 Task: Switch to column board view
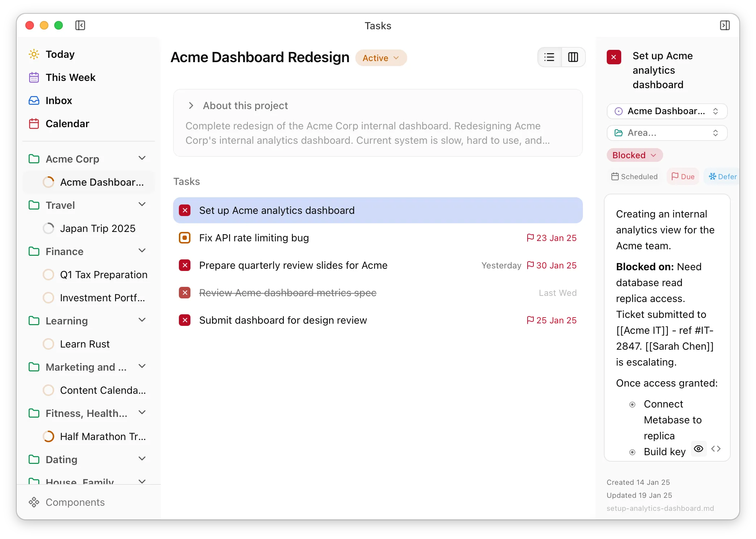click(573, 57)
